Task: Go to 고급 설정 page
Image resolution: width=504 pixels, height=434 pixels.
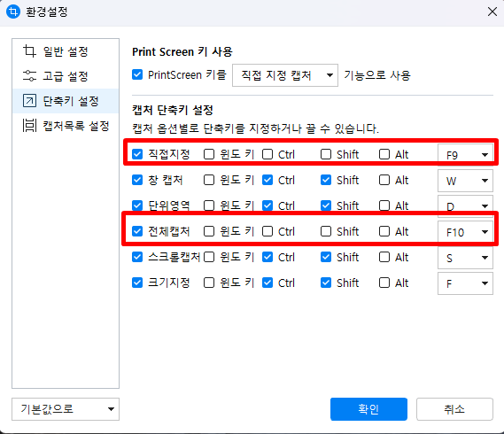Action: pos(66,76)
